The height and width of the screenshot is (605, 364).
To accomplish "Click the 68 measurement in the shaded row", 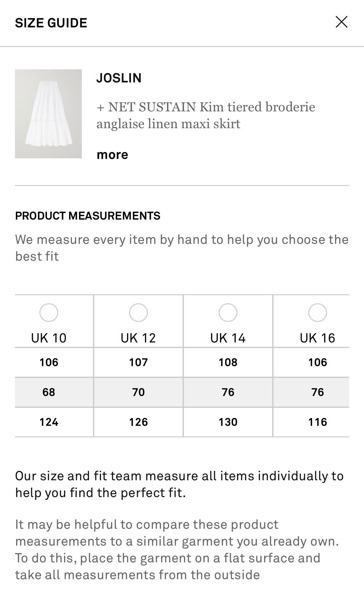I will coord(49,392).
